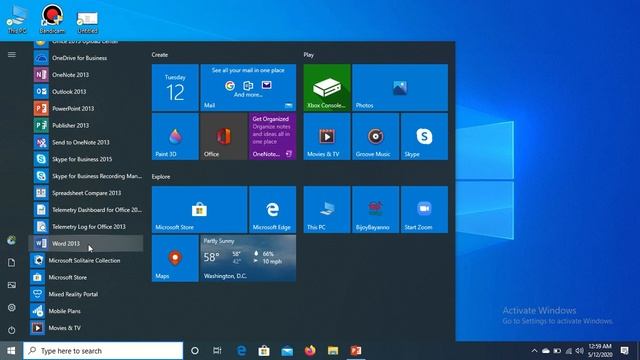The image size is (640, 360).
Task: Open the clock showing 12:59 AM
Action: pyautogui.click(x=600, y=351)
